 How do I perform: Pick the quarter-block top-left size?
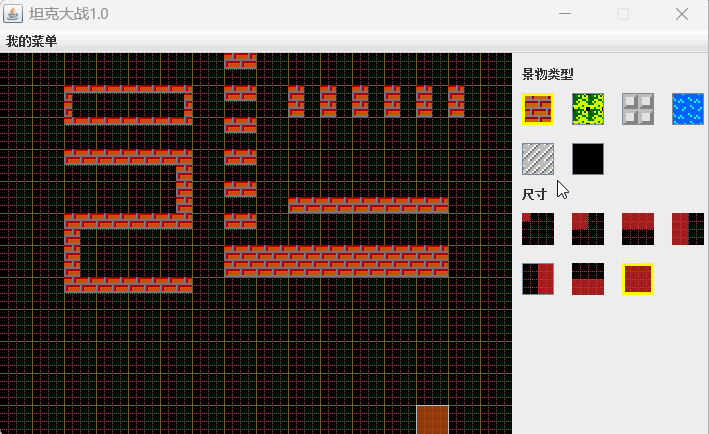click(x=588, y=229)
